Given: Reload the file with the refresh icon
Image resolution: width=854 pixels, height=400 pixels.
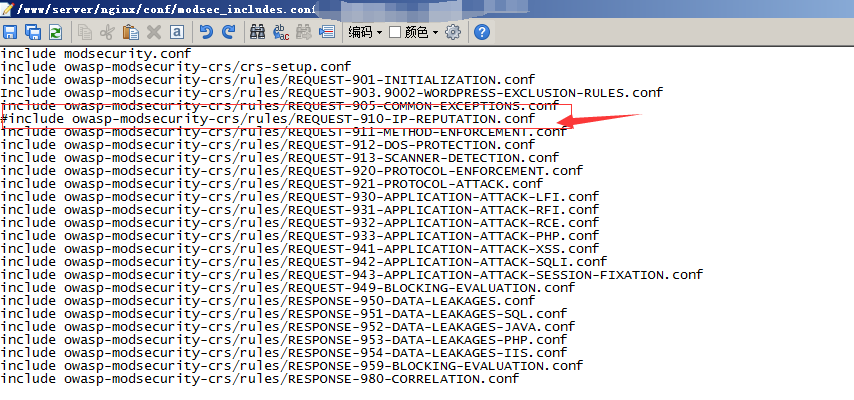Looking at the screenshot, I should [x=54, y=32].
